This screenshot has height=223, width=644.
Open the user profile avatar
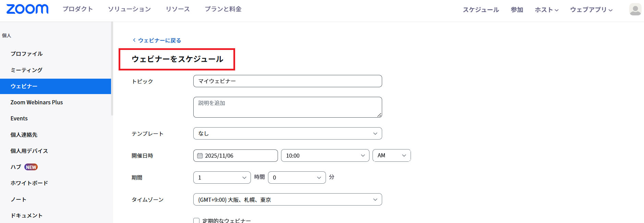tap(635, 10)
